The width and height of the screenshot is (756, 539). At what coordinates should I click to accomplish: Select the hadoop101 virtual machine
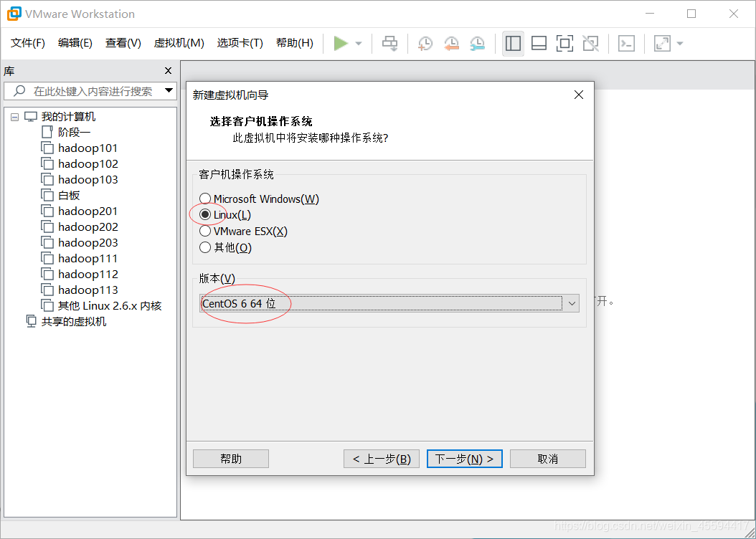click(88, 148)
